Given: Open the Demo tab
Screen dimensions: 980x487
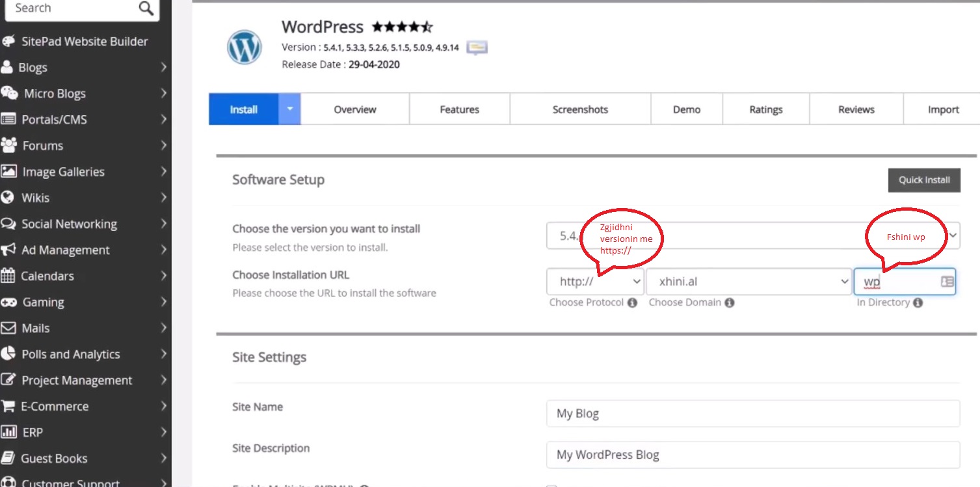Looking at the screenshot, I should [687, 109].
